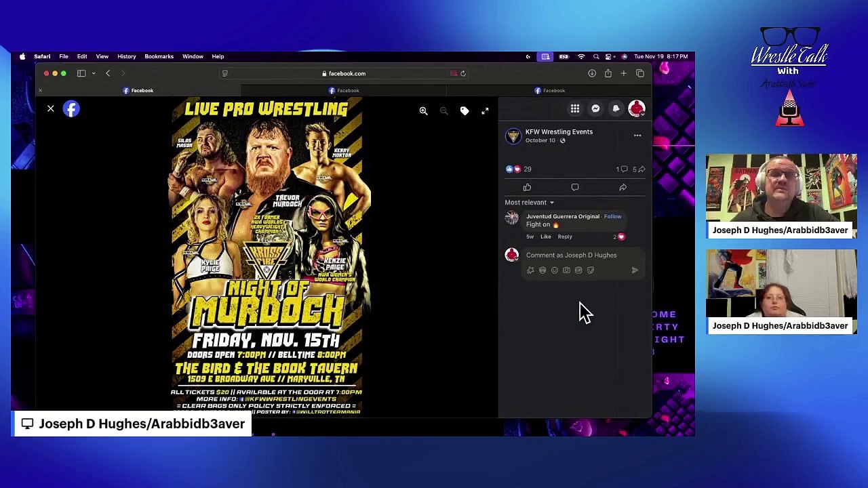868x488 pixels.
Task: Open post options three-dot menu
Action: coord(637,136)
